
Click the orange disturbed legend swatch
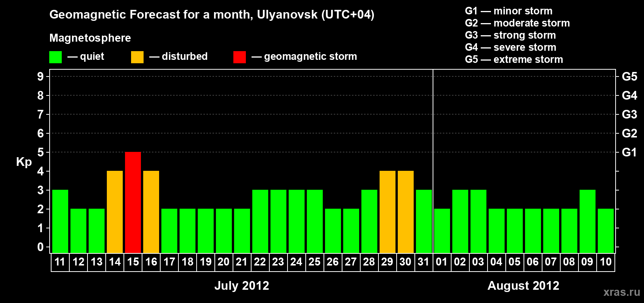pyautogui.click(x=137, y=57)
